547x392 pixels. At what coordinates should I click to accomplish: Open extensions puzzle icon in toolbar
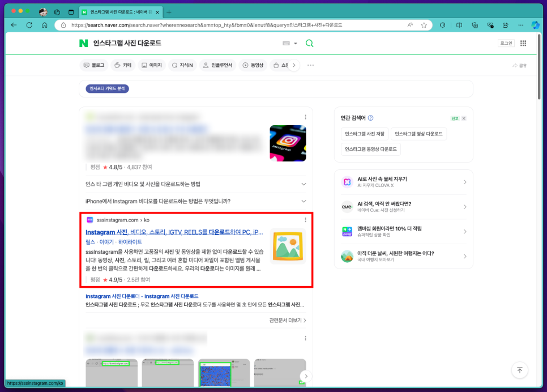[x=443, y=25]
